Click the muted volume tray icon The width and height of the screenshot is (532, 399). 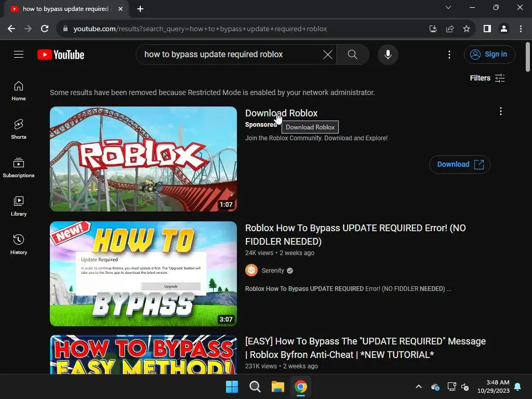click(x=465, y=387)
